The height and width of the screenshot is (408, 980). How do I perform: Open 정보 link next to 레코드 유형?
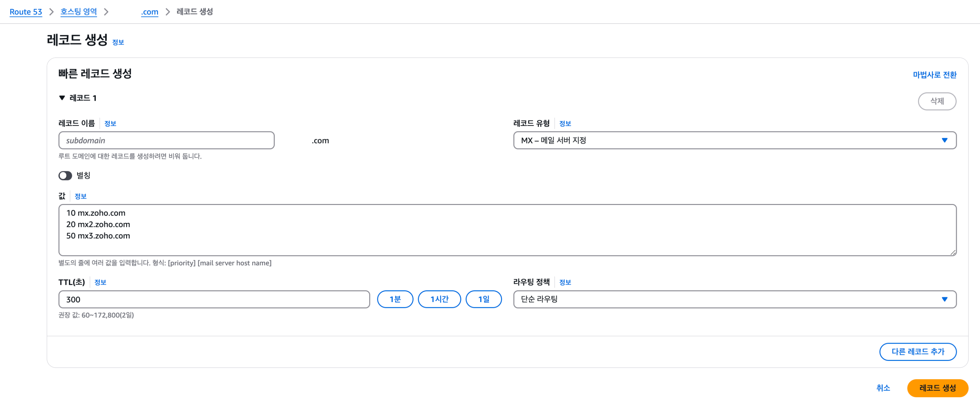(564, 124)
